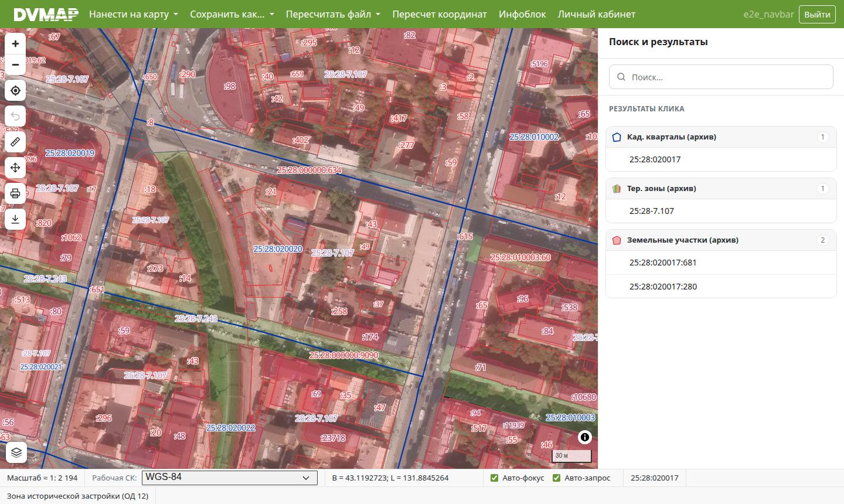The width and height of the screenshot is (844, 504).
Task: Open the Рабочая СК WGS-84 selector
Action: [229, 478]
